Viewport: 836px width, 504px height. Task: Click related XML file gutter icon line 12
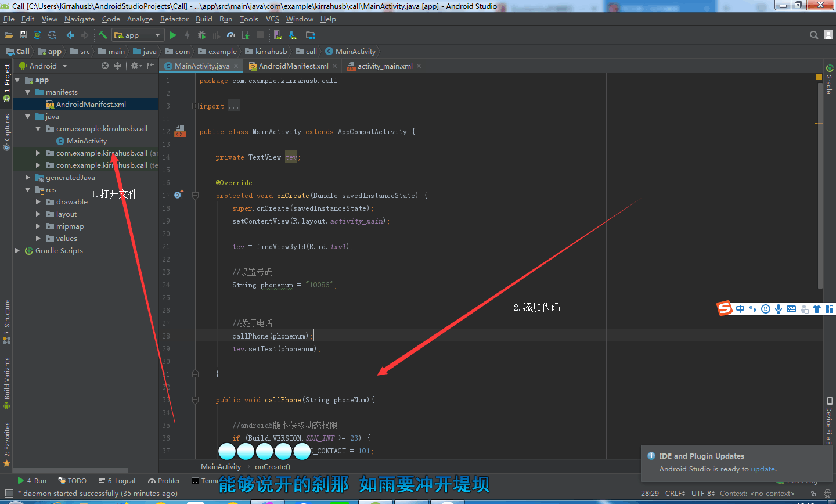pyautogui.click(x=180, y=131)
